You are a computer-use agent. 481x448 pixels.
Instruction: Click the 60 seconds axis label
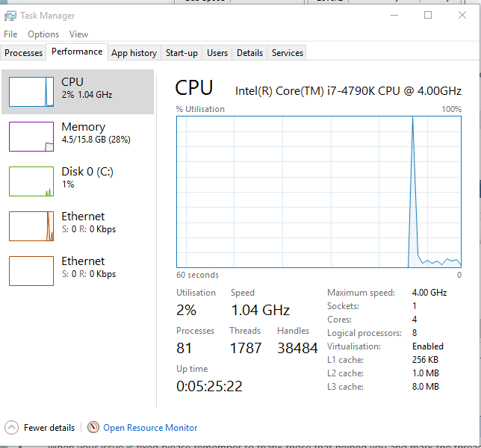(x=197, y=275)
